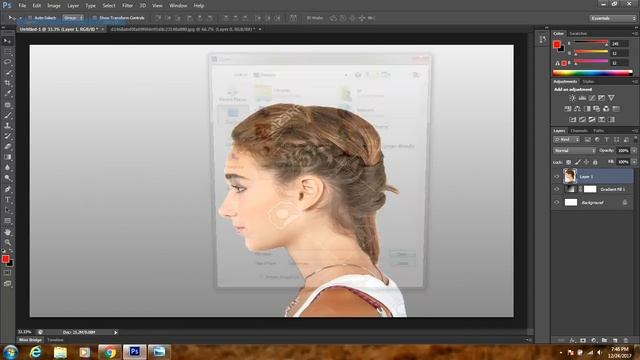Open the Layers panel flyout menu
This screenshot has width=640, height=360.
(635, 131)
